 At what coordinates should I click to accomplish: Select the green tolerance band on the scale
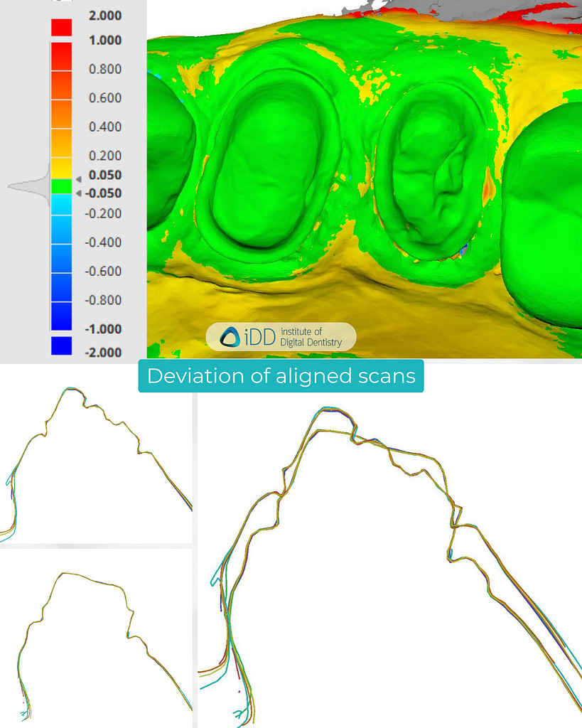pyautogui.click(x=60, y=184)
